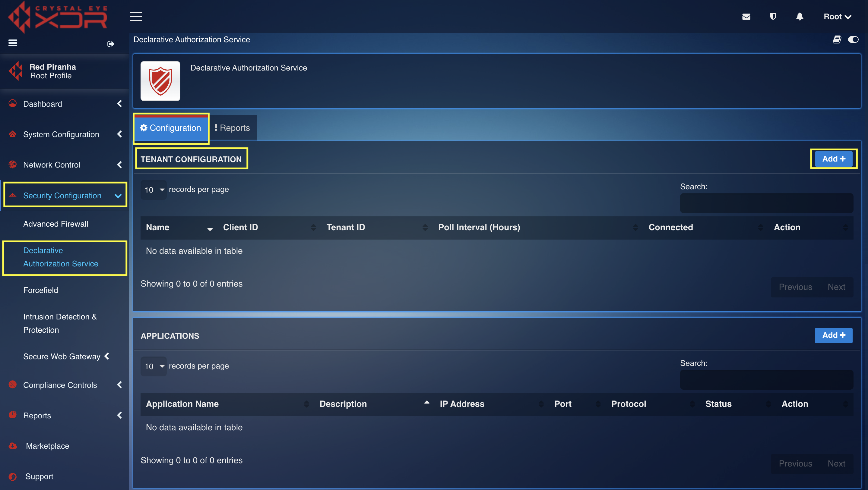Add a new application

tap(834, 335)
